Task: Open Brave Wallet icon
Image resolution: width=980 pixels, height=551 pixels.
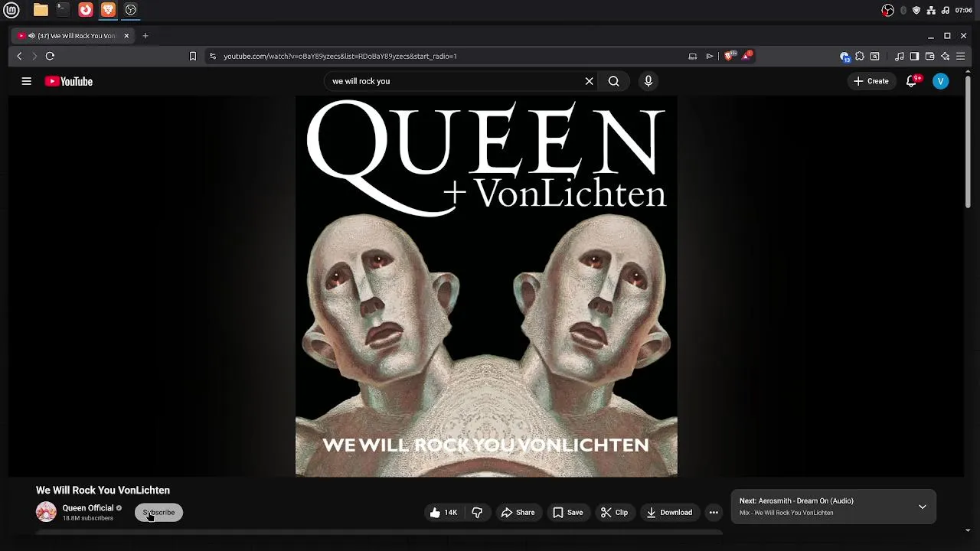Action: coord(929,56)
